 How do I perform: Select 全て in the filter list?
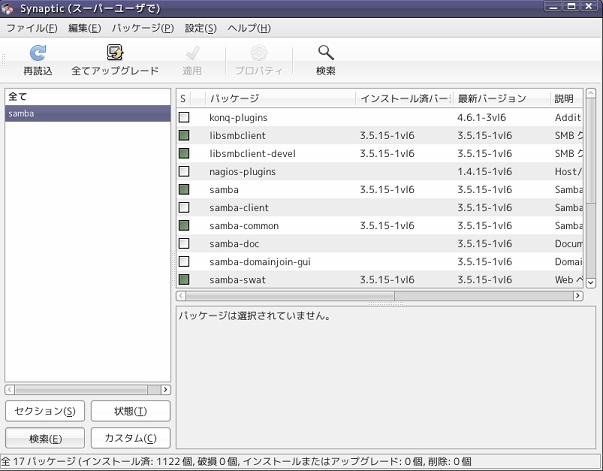coord(88,97)
